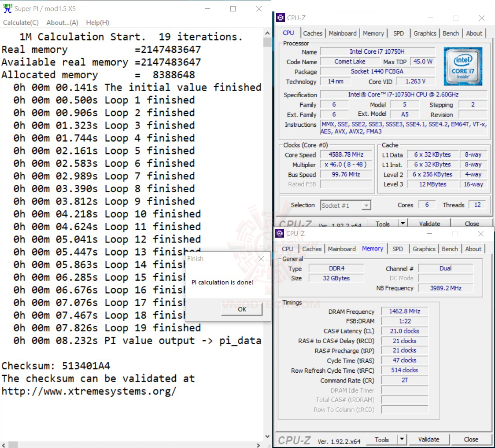Click the Loop 19 finished line in Super PI
The width and height of the screenshot is (495, 448).
pyautogui.click(x=107, y=328)
